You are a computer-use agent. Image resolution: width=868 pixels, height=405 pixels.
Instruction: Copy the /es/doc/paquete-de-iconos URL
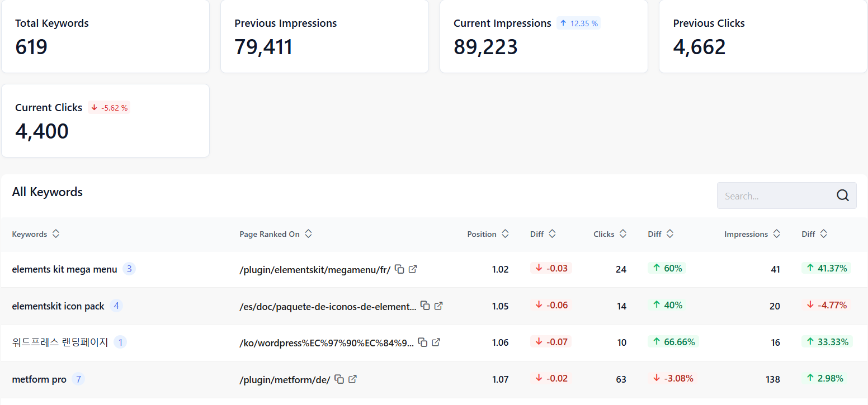(x=425, y=306)
